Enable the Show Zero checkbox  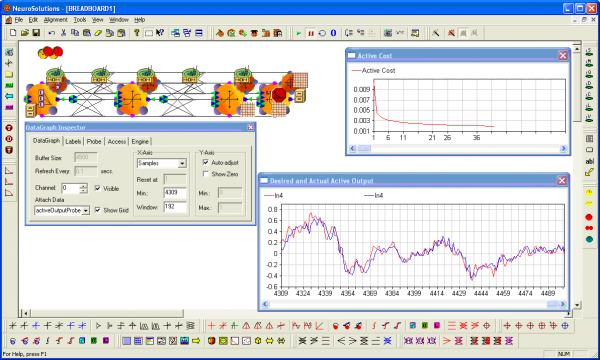(205, 174)
